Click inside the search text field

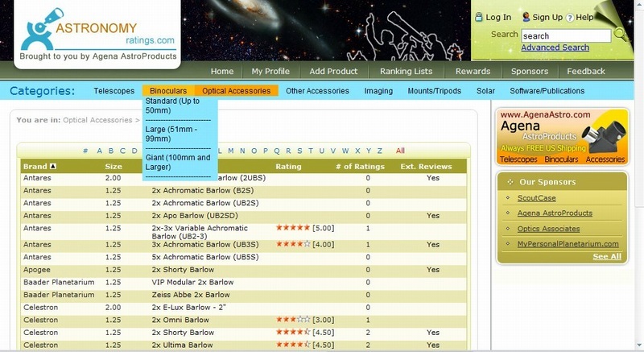[x=566, y=35]
